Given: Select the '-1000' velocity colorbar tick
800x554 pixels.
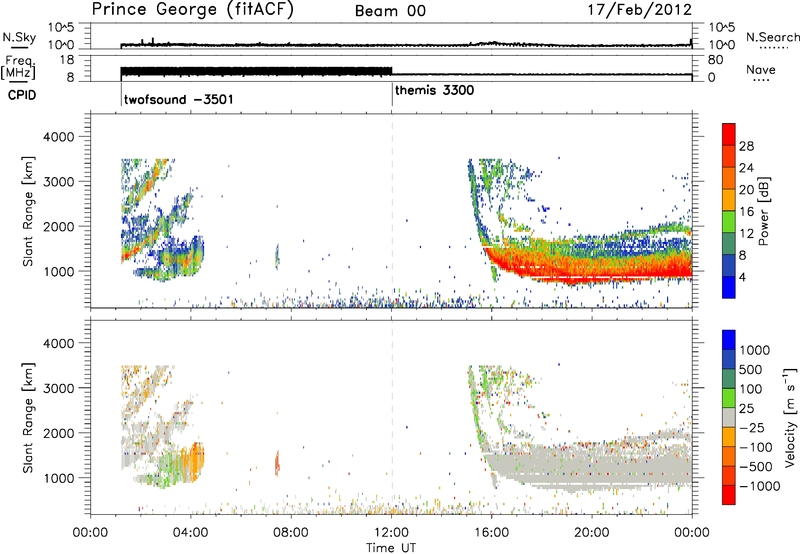Looking at the screenshot, I should pyautogui.click(x=759, y=486).
